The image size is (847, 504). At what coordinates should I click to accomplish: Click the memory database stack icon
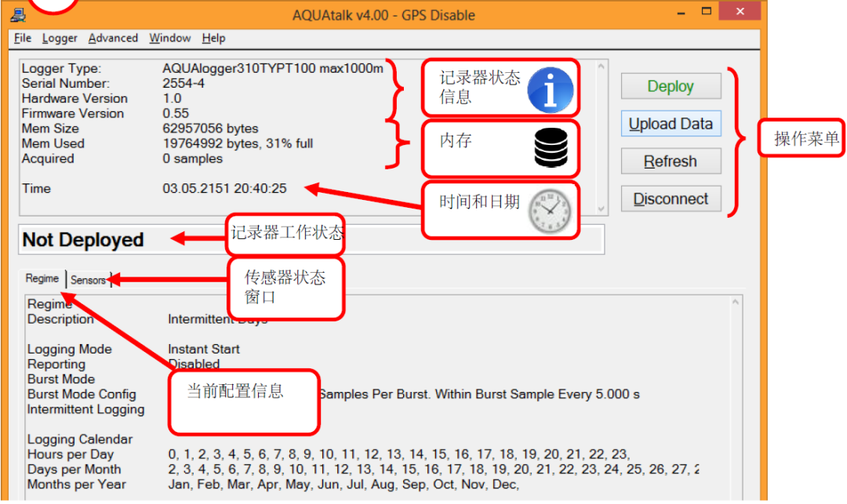coord(552,148)
